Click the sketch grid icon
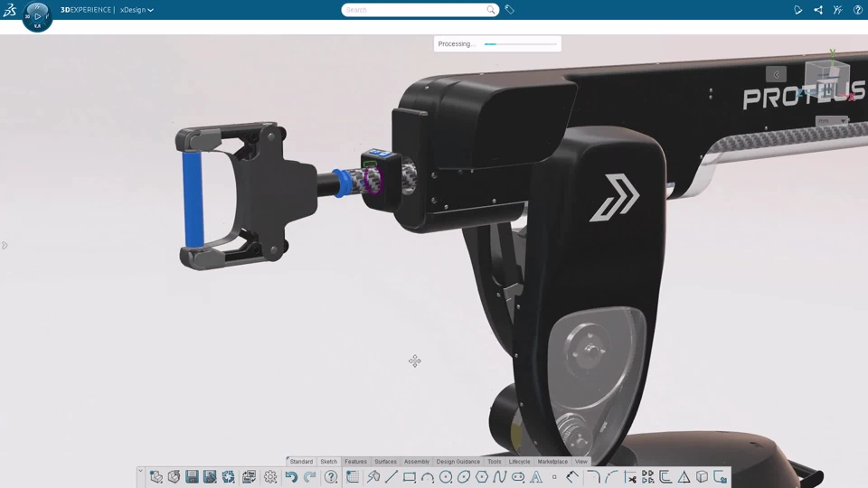 pos(353,477)
